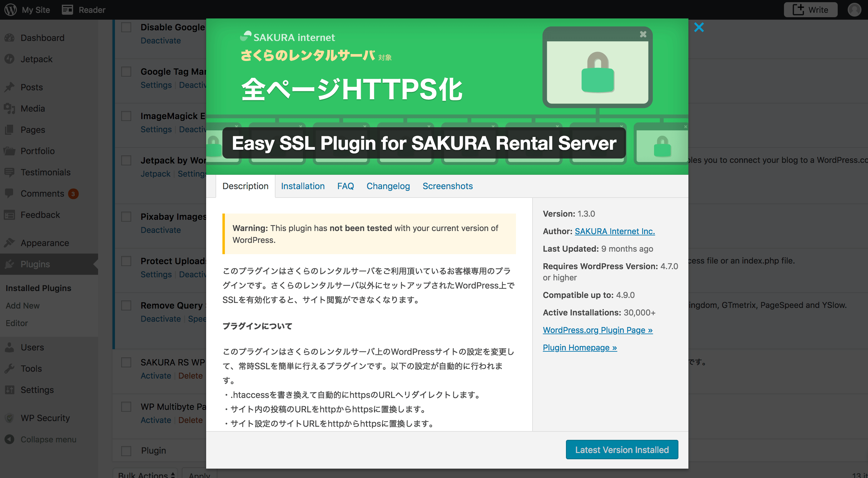Click the Easy SSL Plugin banner title

tap(424, 143)
